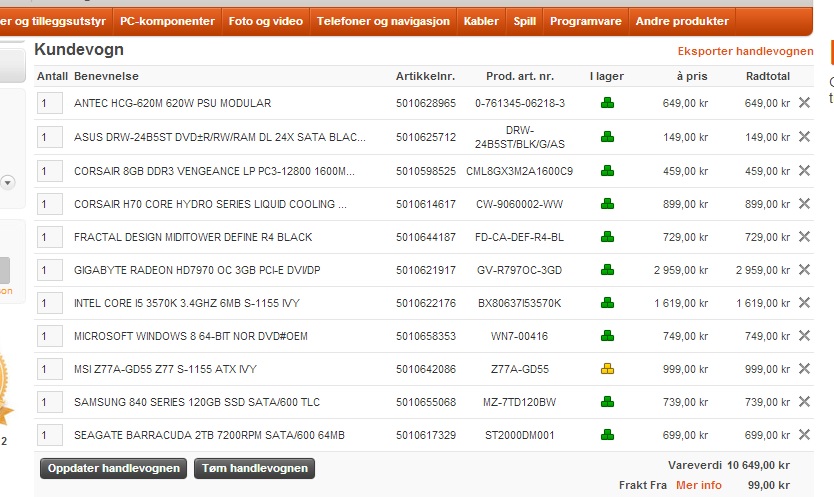
Task: Click Eksporter handlevognen link
Action: click(745, 51)
